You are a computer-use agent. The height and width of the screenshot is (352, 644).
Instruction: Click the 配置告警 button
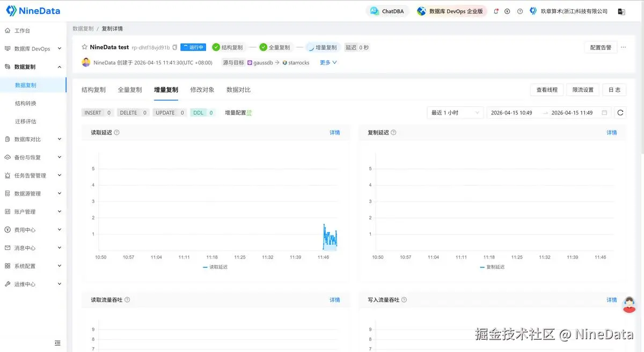coord(601,47)
